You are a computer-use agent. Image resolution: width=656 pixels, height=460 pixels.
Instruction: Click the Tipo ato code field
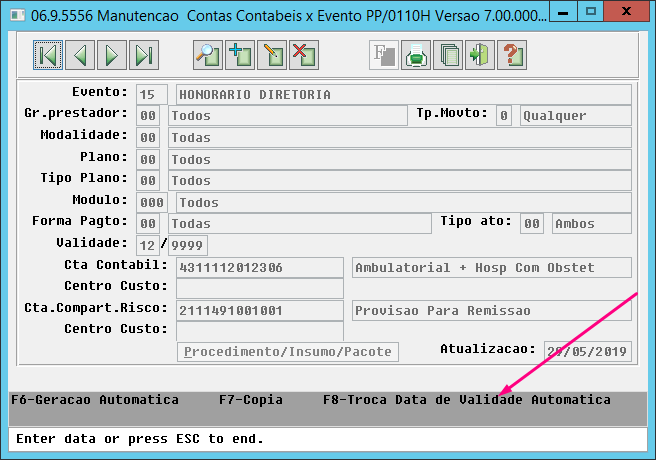click(x=532, y=224)
